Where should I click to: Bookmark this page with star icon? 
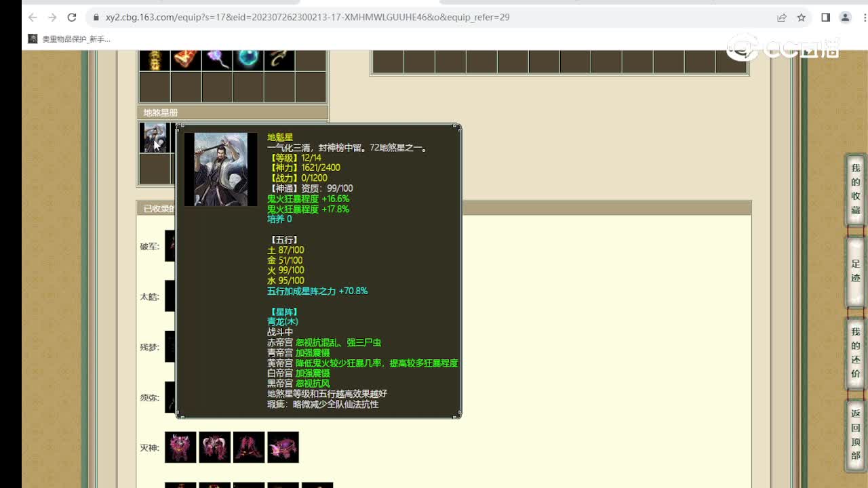(x=802, y=18)
